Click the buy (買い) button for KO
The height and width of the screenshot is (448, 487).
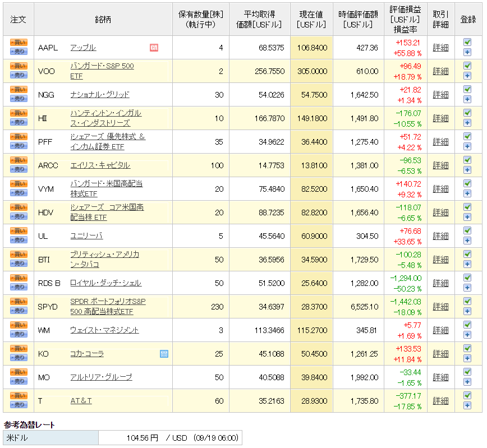19,349
